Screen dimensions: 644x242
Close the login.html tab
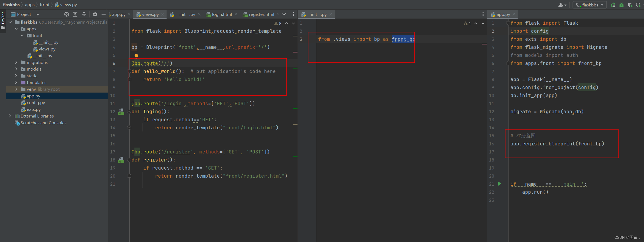tap(236, 14)
